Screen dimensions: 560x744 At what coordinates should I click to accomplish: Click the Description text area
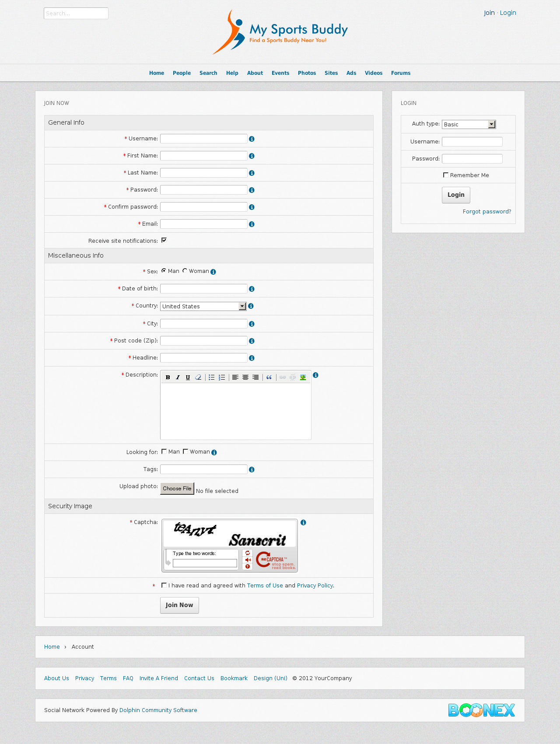click(x=236, y=411)
